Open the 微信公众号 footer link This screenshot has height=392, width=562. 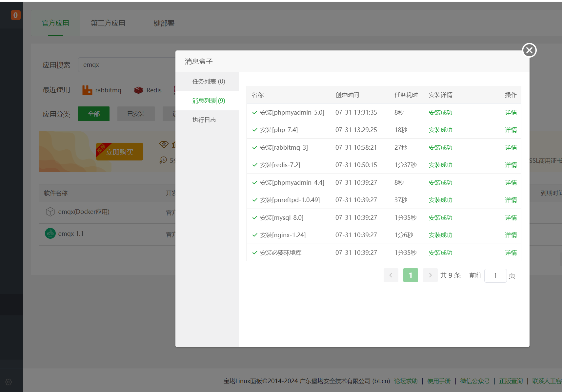(x=475, y=381)
